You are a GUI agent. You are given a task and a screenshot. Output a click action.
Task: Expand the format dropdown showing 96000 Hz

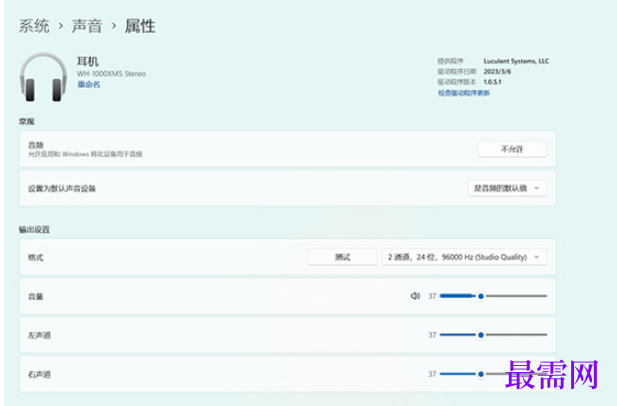point(466,257)
